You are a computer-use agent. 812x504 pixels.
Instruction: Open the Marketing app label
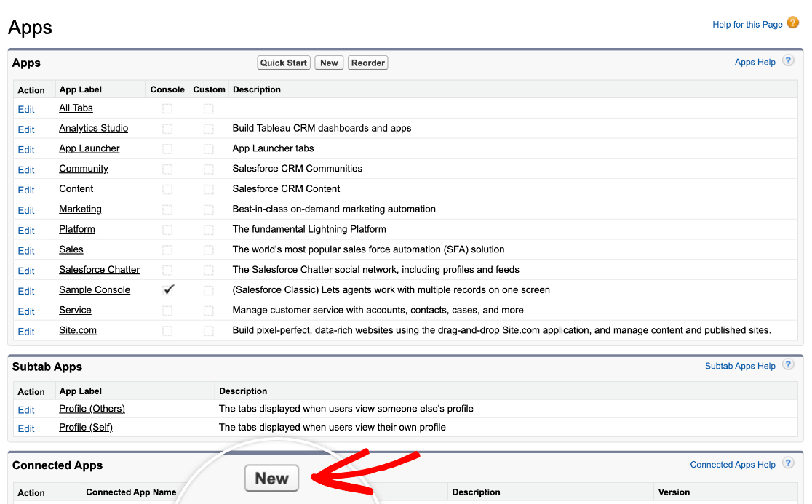tap(80, 209)
